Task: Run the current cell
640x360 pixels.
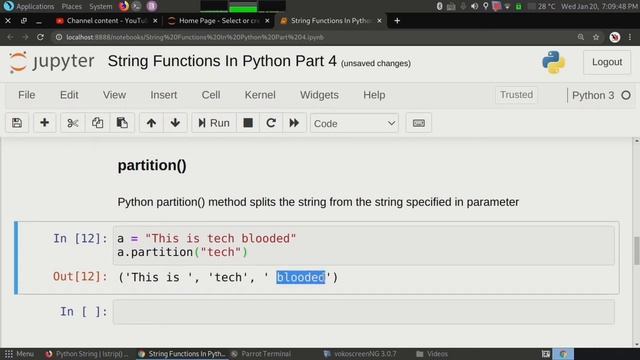Action: 213,123
